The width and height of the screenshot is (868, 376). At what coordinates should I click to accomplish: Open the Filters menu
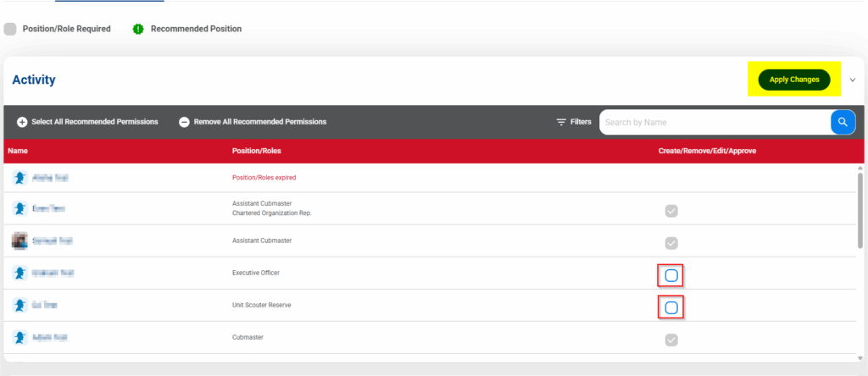coord(574,122)
